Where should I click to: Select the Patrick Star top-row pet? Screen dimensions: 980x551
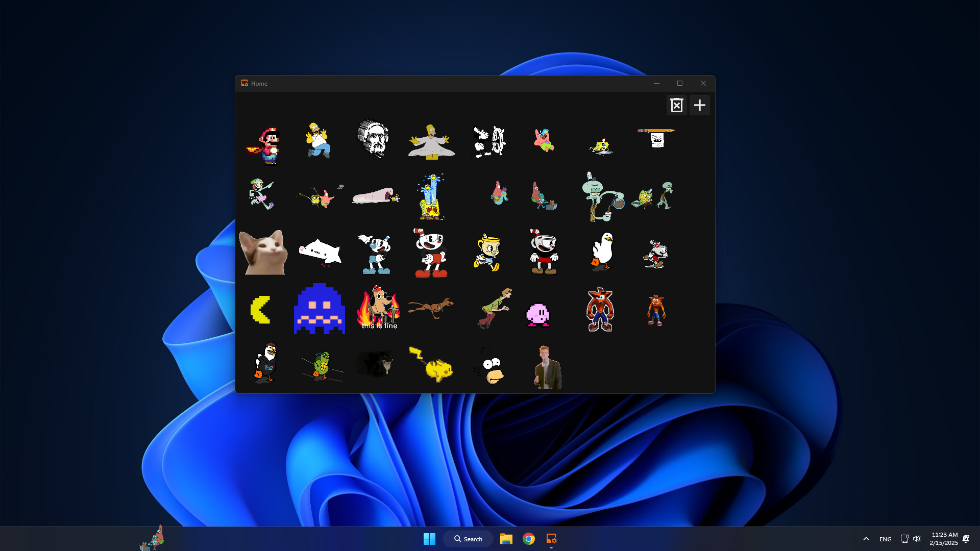(x=544, y=140)
